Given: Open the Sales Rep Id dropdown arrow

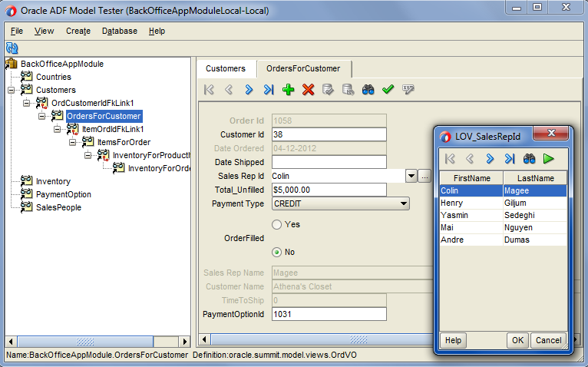Looking at the screenshot, I should (411, 176).
